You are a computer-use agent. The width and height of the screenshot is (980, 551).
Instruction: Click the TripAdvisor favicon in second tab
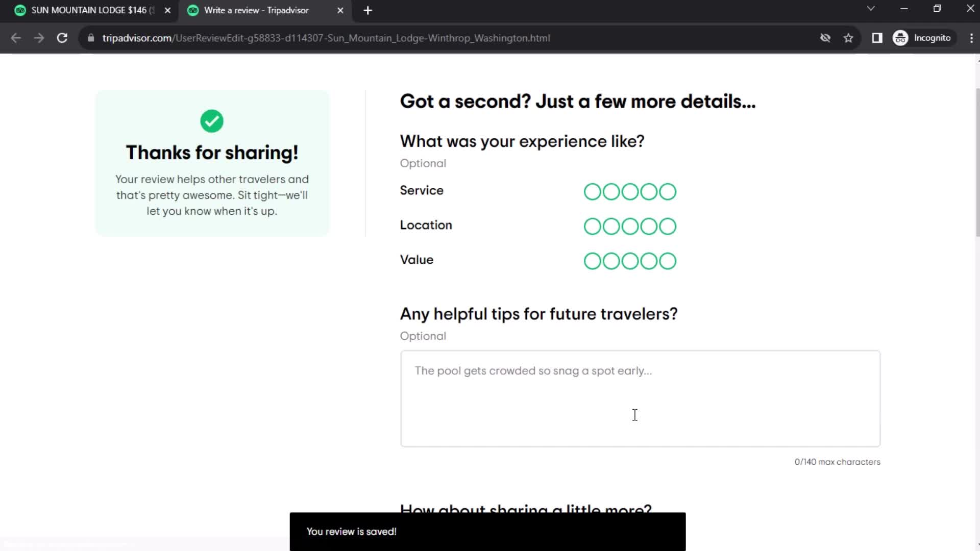pos(193,10)
